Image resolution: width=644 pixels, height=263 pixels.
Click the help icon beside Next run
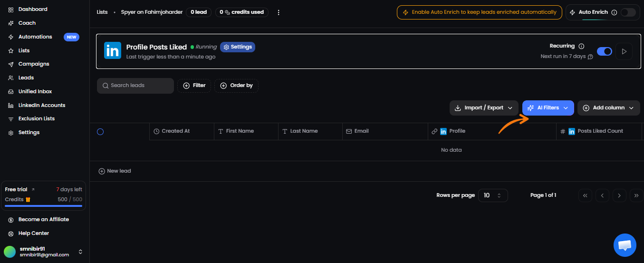click(590, 57)
